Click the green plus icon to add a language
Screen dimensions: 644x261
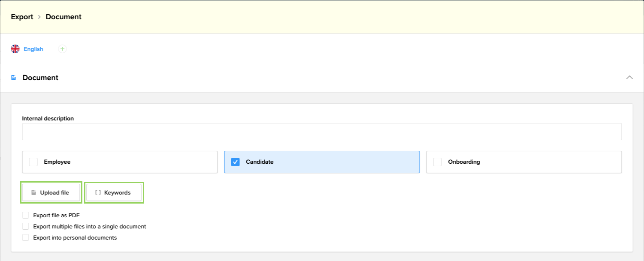coord(62,49)
